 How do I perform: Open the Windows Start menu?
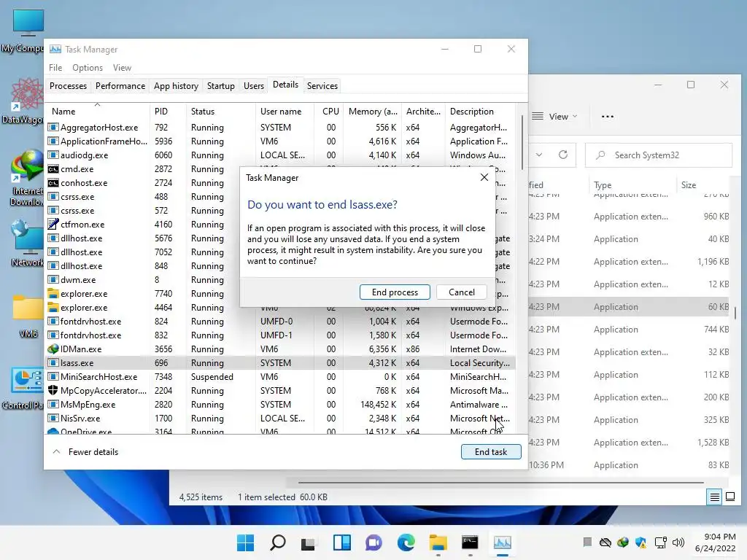coord(245,542)
